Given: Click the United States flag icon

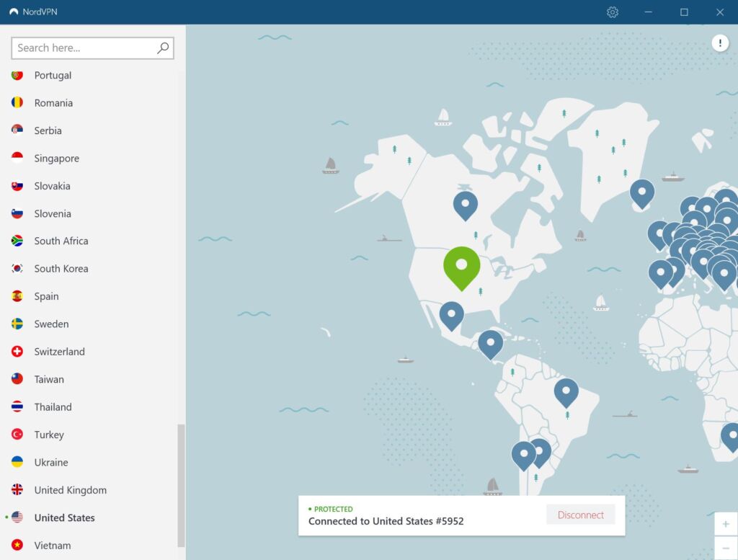Looking at the screenshot, I should (x=17, y=517).
